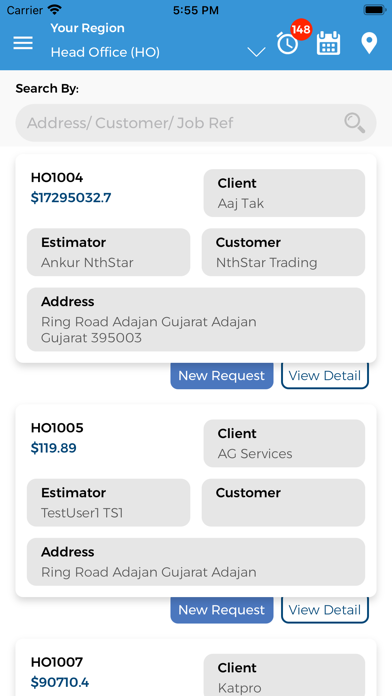The height and width of the screenshot is (696, 392).
Task: Tap the Ankur NthStar estimator field
Action: (x=108, y=252)
